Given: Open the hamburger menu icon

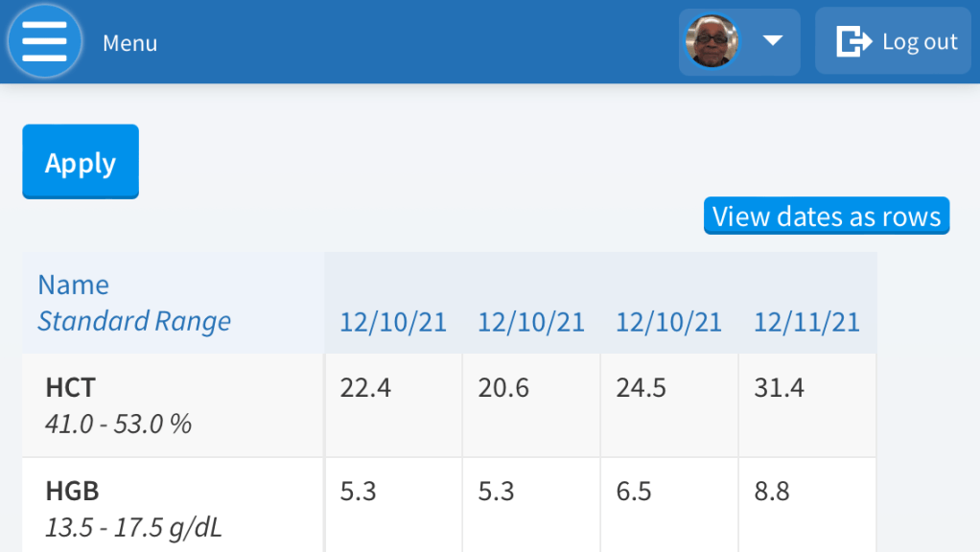Looking at the screenshot, I should click(x=44, y=42).
